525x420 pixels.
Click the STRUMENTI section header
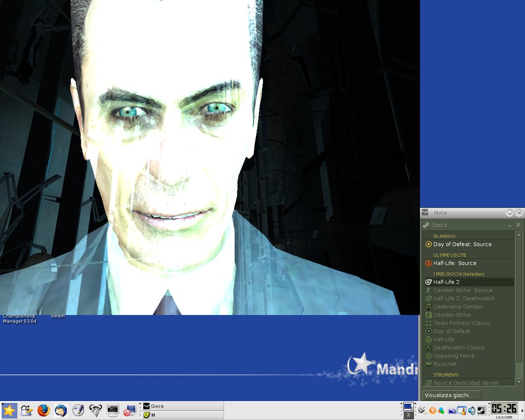click(445, 375)
